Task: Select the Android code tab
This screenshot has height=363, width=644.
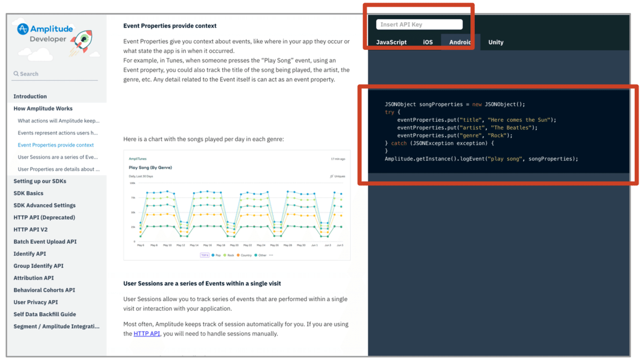Action: 460,42
